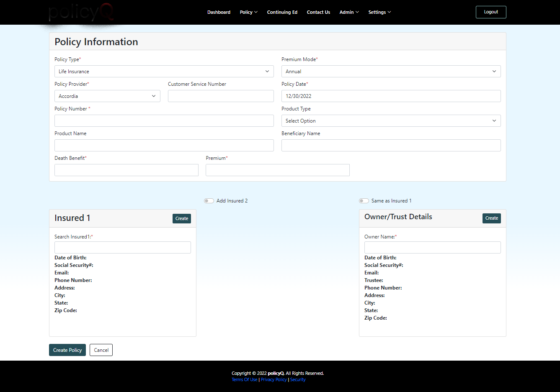The image size is (560, 392).
Task: Open the Policy Type dropdown
Action: point(164,72)
